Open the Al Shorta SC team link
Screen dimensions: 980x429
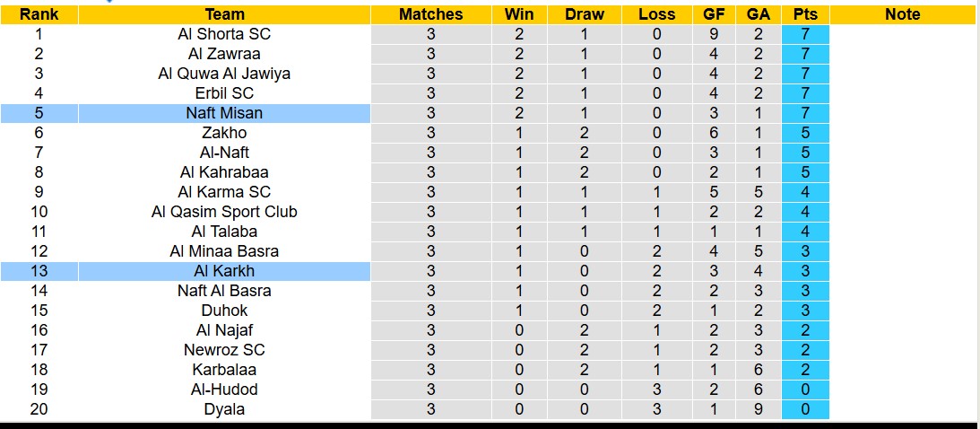pyautogui.click(x=224, y=34)
